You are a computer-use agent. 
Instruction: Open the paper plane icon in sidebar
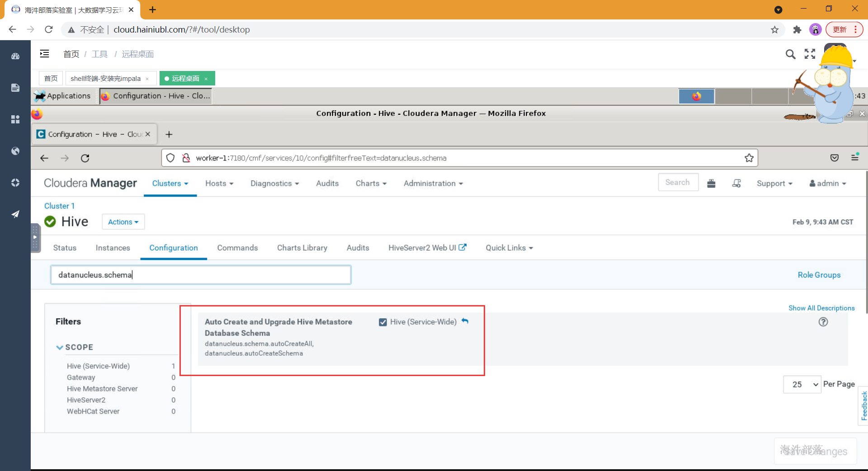(15, 214)
